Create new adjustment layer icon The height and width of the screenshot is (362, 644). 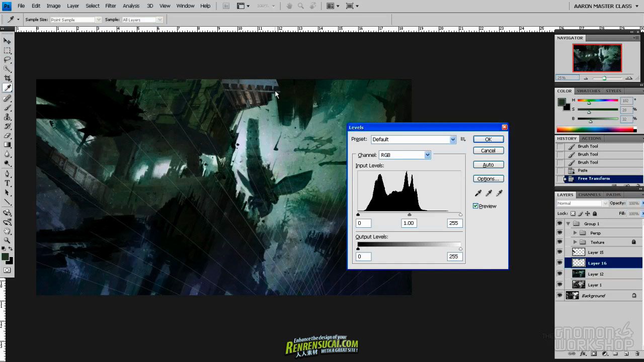click(x=604, y=354)
